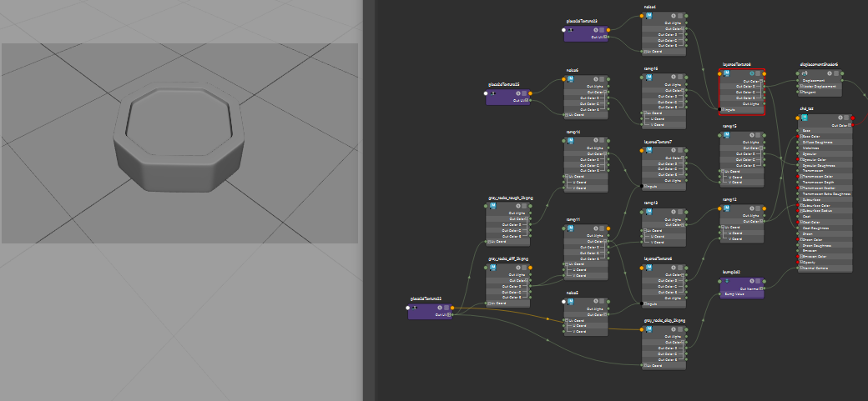Click the bump2d2 node icon
Screen dimensions: 868x401
coord(726,281)
